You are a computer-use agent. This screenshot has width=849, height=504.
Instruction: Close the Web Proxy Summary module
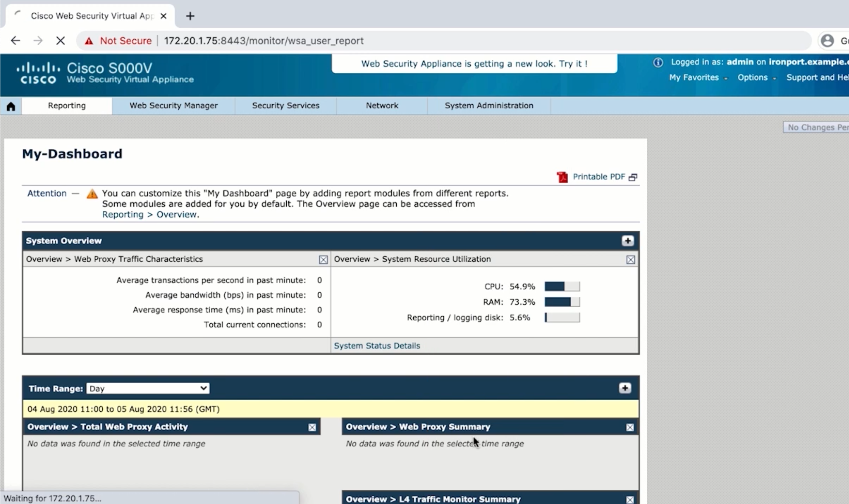pos(630,427)
